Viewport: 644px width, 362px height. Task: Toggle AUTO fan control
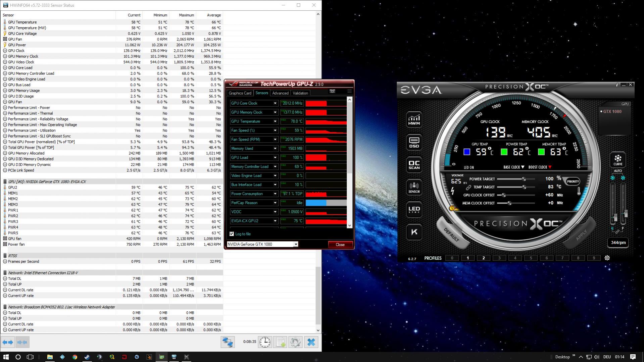coord(617,171)
